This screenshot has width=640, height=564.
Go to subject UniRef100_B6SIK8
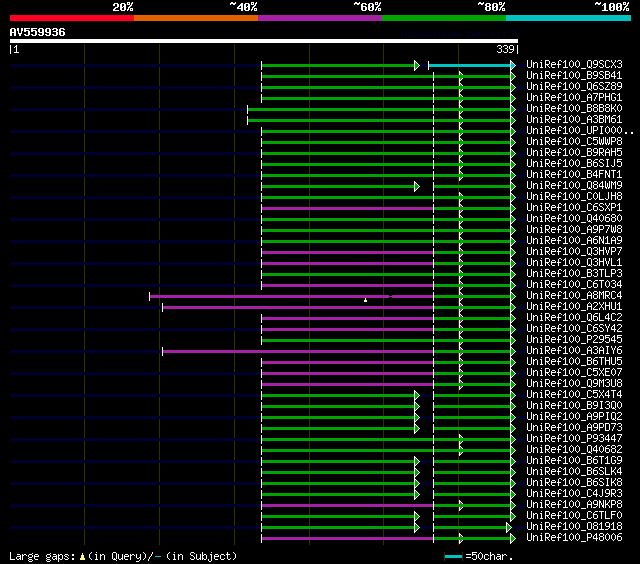(574, 483)
